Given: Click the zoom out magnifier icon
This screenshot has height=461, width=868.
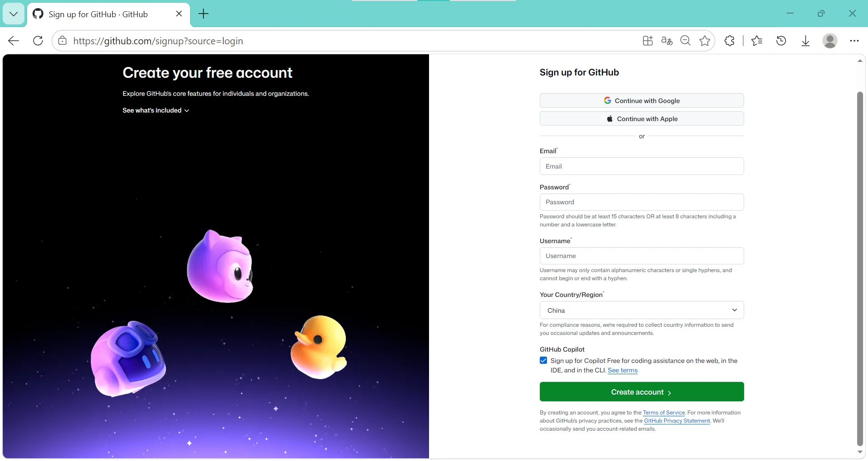Looking at the screenshot, I should coord(685,41).
